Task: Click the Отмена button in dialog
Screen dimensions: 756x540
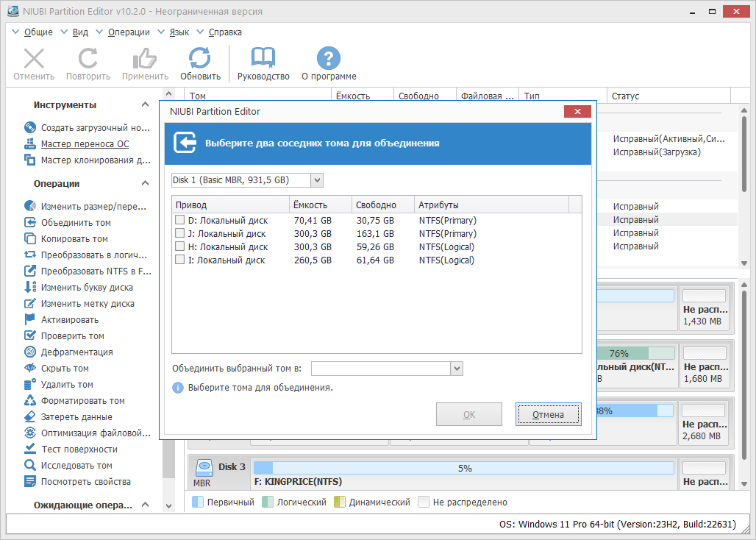Action: click(x=548, y=415)
